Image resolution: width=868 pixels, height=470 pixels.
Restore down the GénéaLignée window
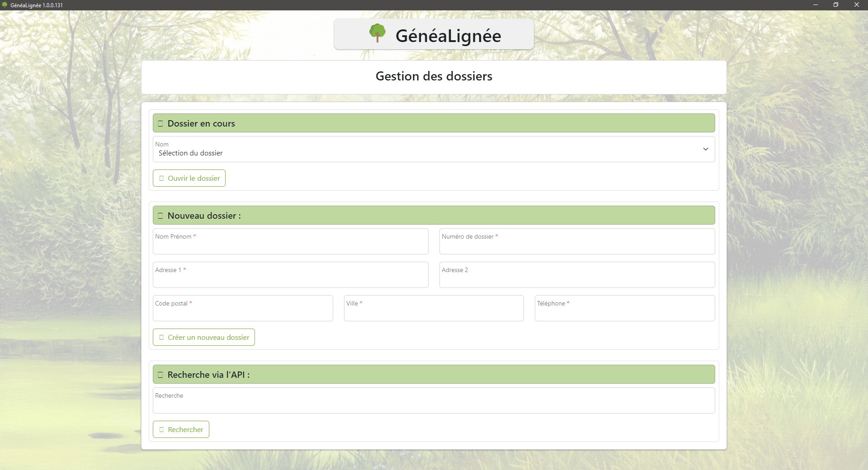(836, 5)
